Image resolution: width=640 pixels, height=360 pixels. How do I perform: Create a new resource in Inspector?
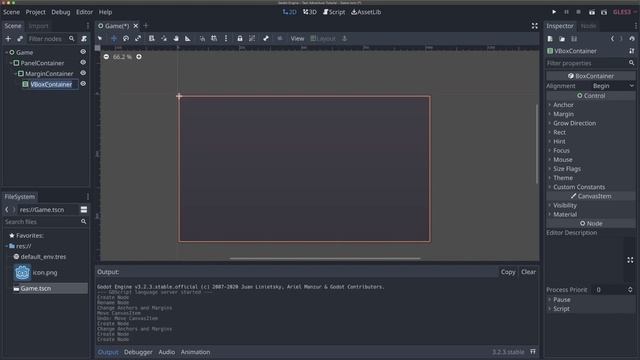550,39
